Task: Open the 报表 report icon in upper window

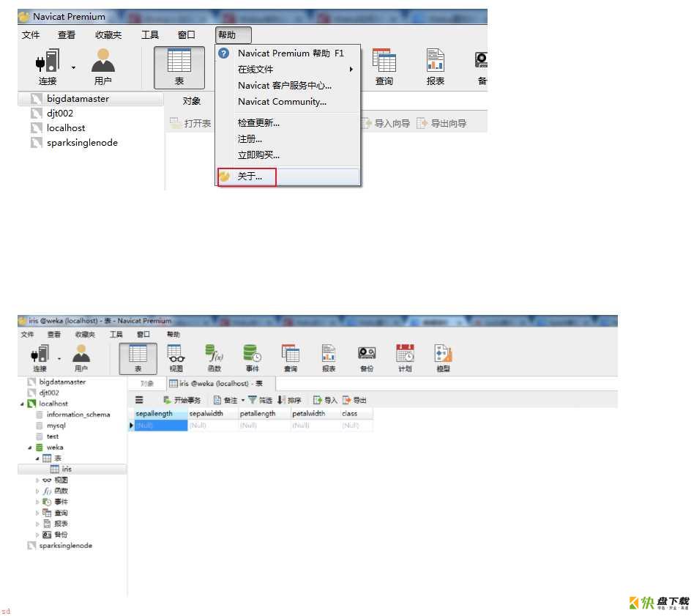Action: point(435,61)
